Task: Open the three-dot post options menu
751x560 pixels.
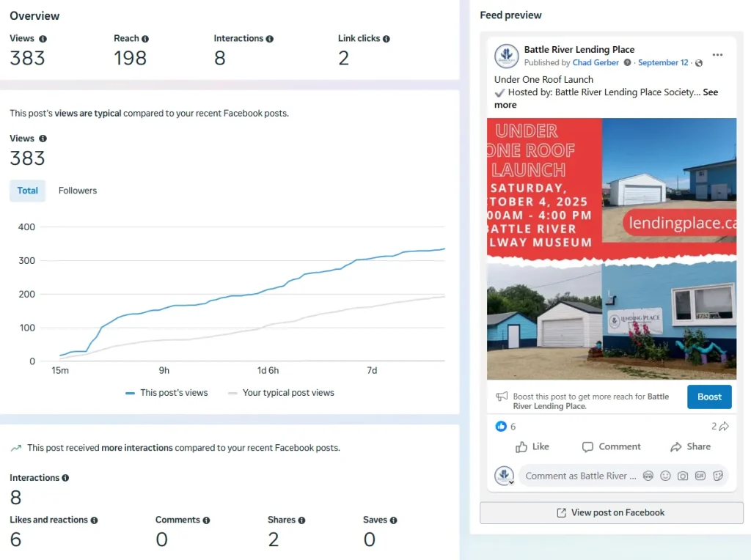Action: [717, 55]
